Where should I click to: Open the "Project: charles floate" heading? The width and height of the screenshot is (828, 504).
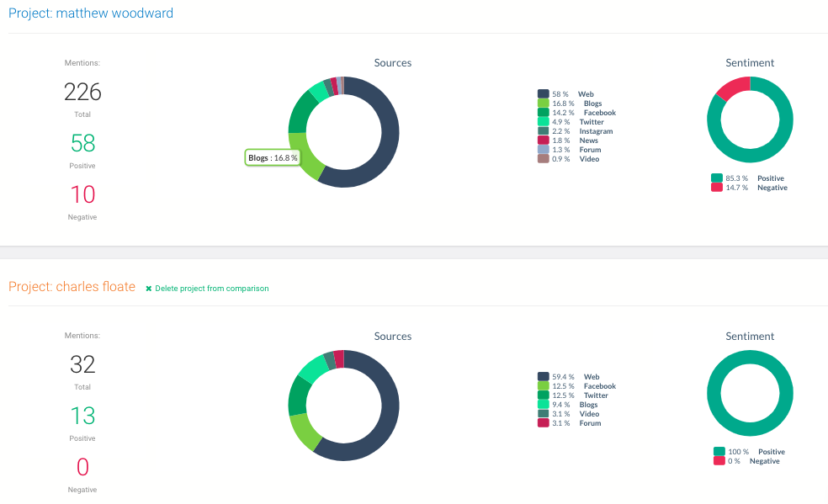tap(72, 287)
